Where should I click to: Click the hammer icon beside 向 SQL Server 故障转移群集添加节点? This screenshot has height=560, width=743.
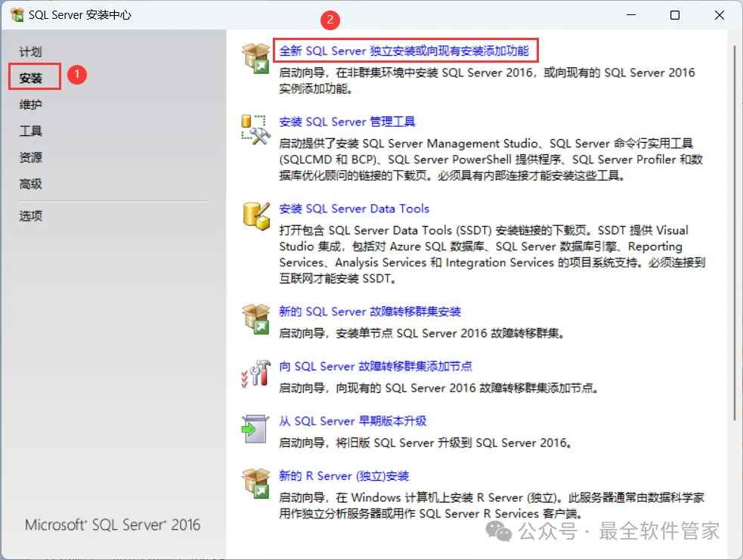pyautogui.click(x=256, y=374)
